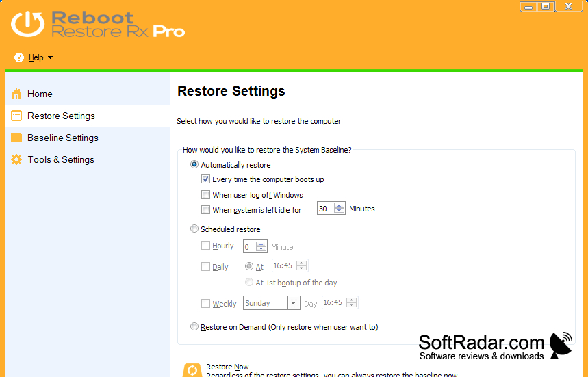Viewport: 588px width, 377px height.
Task: Click the Restore Now link text
Action: [x=227, y=367]
